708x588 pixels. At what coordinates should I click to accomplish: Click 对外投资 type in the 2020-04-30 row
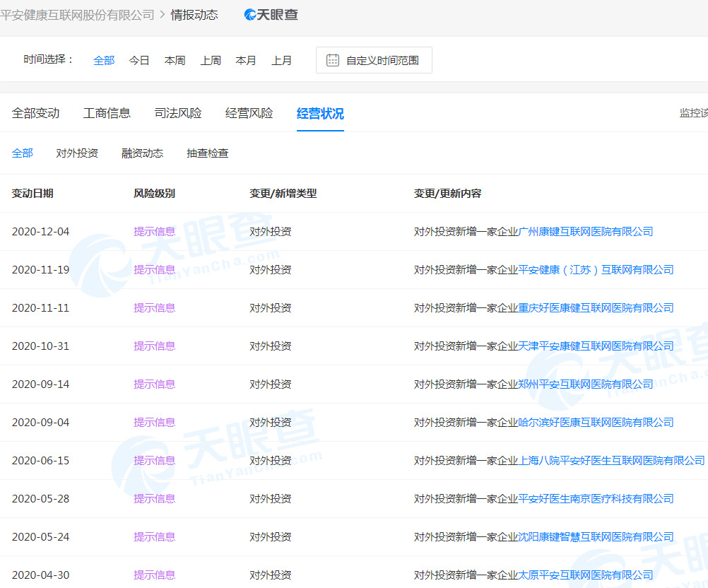click(271, 575)
